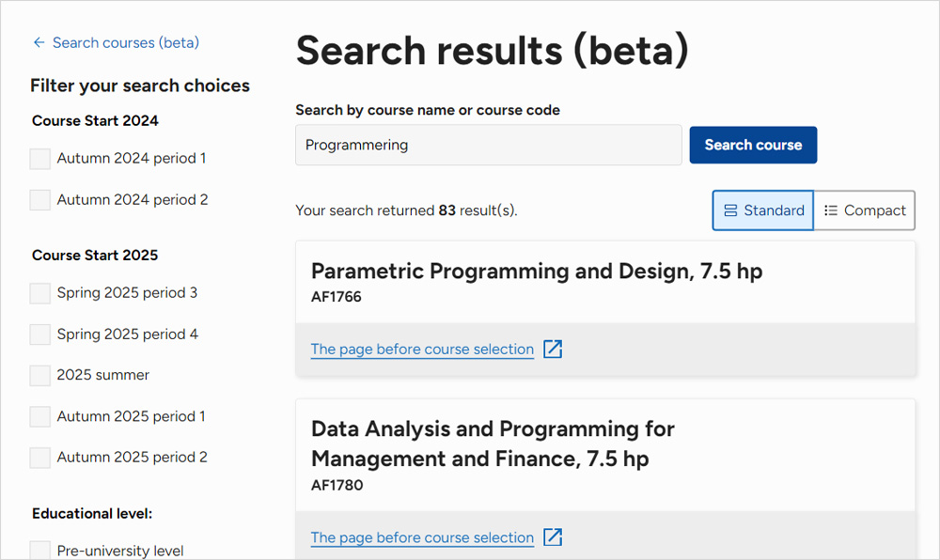The image size is (940, 560).
Task: Toggle the 2025 summer filter checkbox
Action: (x=40, y=376)
